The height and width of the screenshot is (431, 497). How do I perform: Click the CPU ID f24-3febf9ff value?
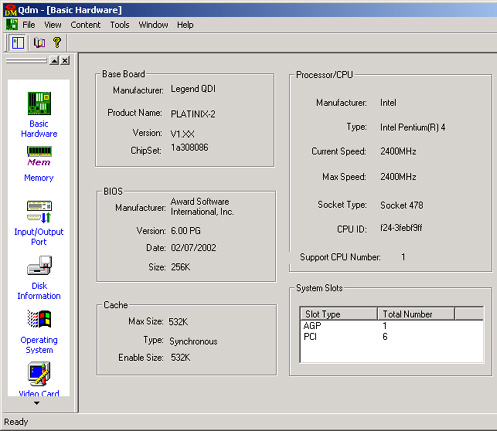point(401,228)
